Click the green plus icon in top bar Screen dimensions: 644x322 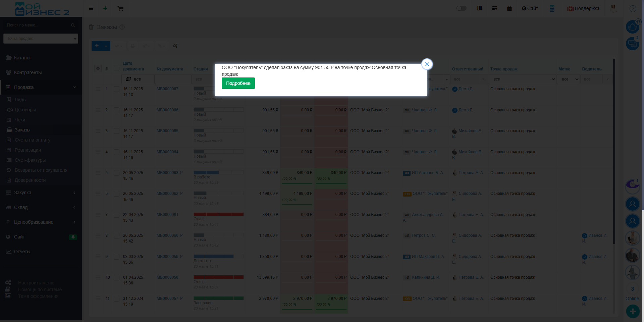pyautogui.click(x=105, y=8)
